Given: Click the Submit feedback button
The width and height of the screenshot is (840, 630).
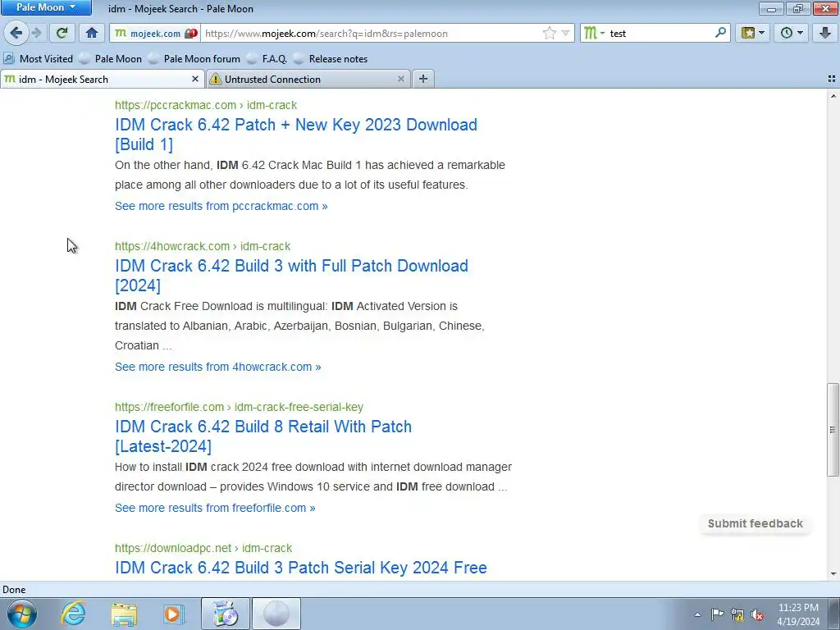Looking at the screenshot, I should (756, 523).
